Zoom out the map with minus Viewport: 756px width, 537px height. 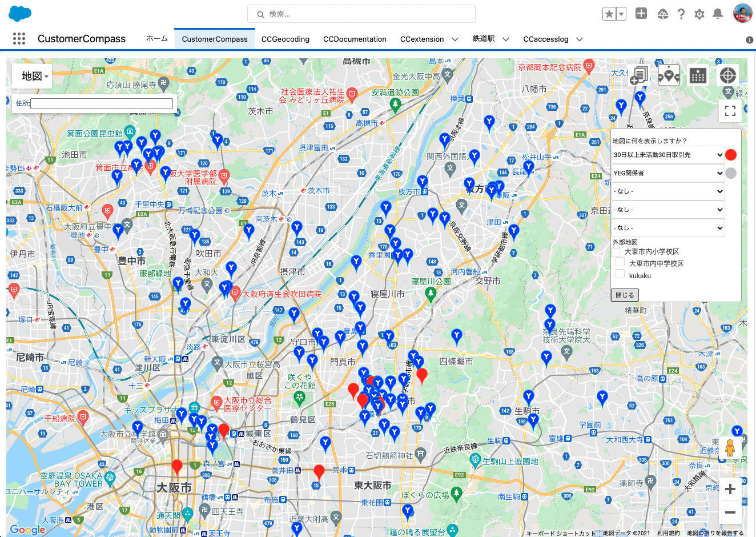[730, 512]
